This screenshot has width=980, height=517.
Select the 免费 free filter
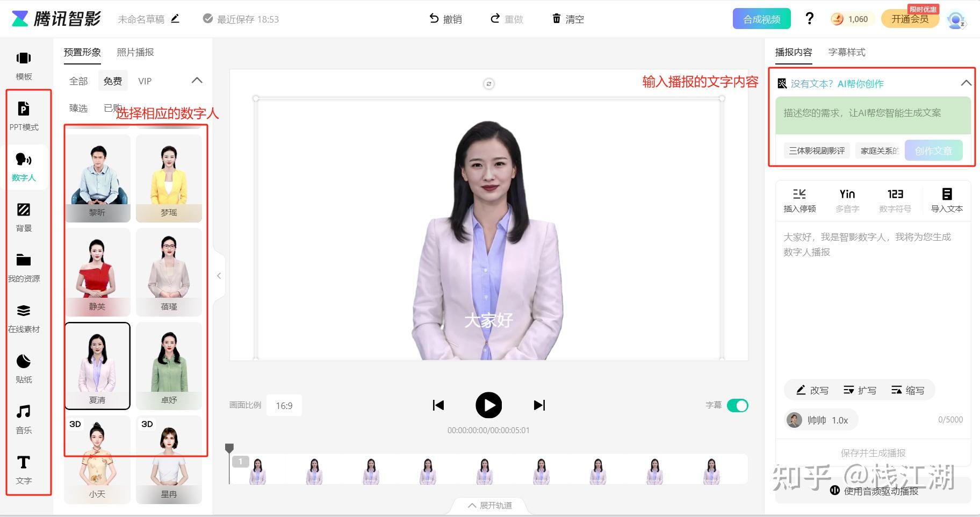pos(113,81)
